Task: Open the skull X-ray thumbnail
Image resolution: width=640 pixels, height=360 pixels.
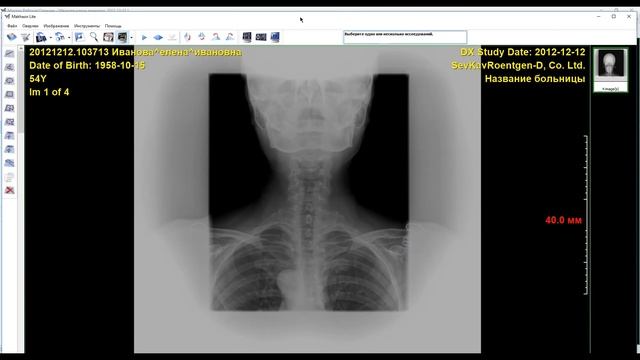Action: [611, 70]
